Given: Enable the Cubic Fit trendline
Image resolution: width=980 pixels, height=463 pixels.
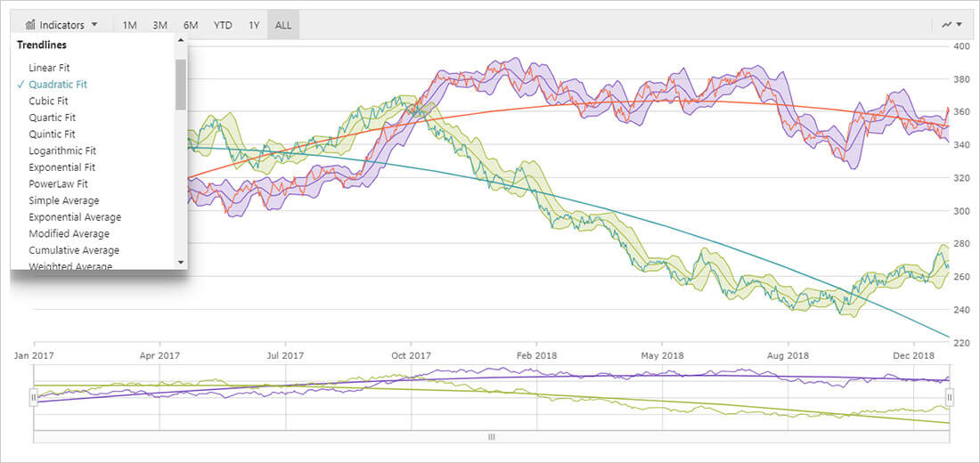Looking at the screenshot, I should (48, 102).
